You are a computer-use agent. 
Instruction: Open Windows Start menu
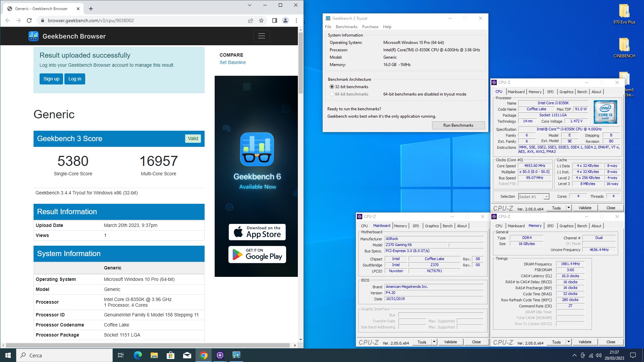pyautogui.click(x=8, y=355)
